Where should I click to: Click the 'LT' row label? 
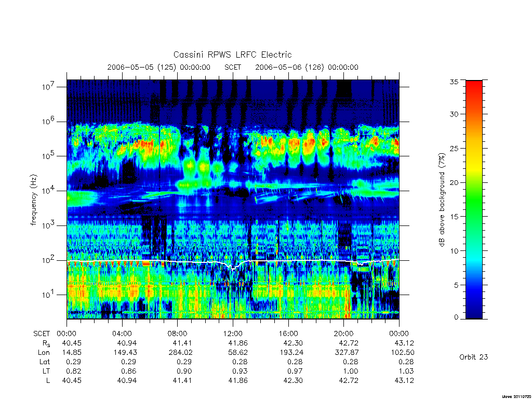pyautogui.click(x=46, y=371)
